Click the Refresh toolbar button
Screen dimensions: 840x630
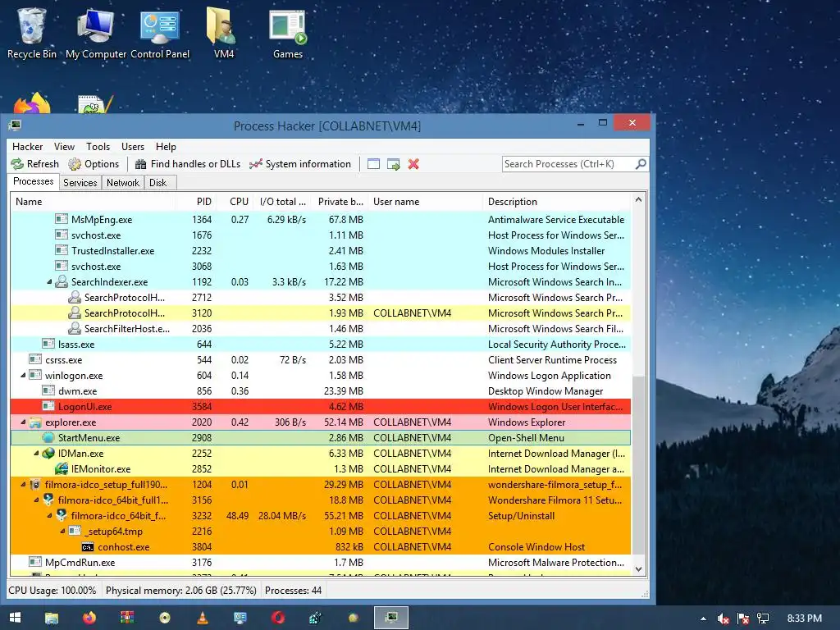coord(34,164)
